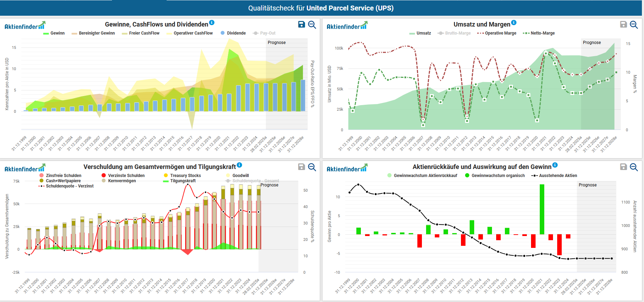Click the green Gewinn legend color swatch
644x302 pixels.
point(46,34)
